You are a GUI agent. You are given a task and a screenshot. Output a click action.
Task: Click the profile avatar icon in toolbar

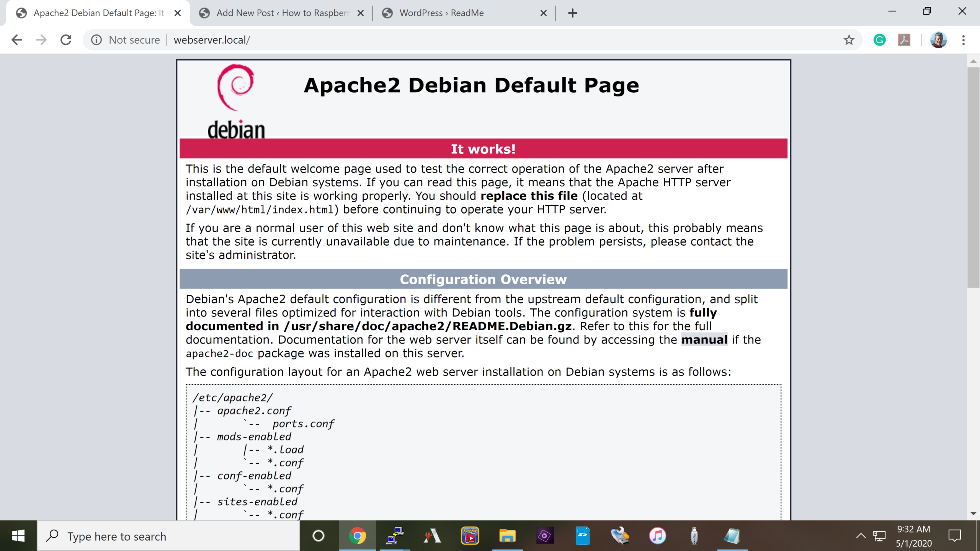[x=938, y=40]
